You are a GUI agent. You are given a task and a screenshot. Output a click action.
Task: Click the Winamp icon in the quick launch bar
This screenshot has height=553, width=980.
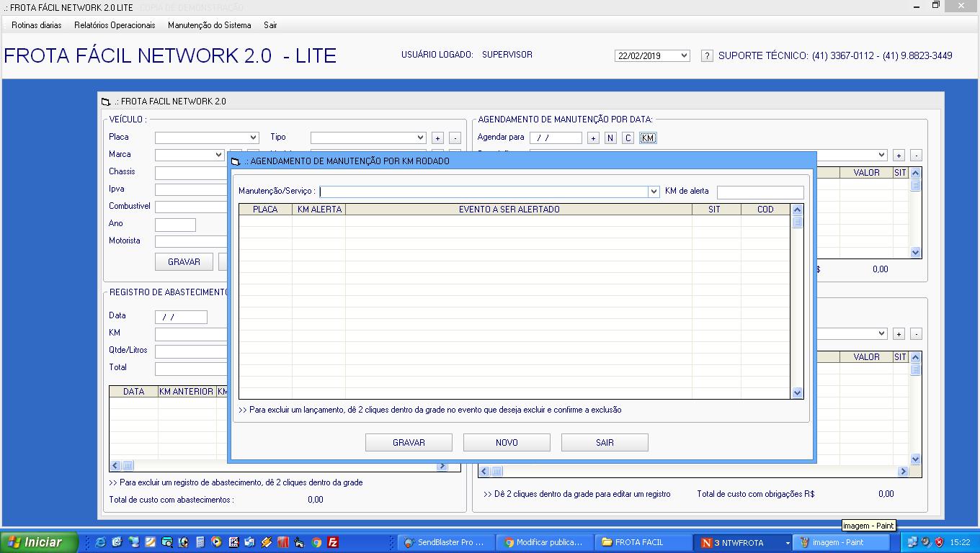coord(265,542)
